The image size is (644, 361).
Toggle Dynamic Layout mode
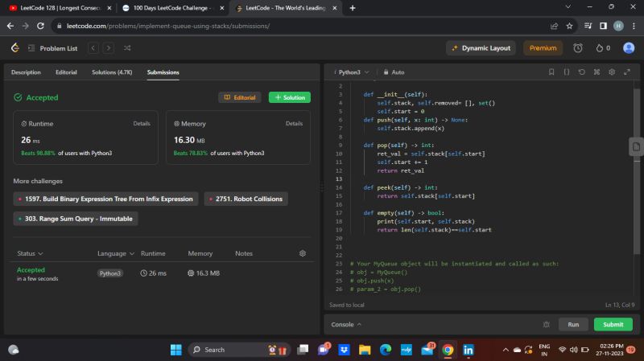click(x=481, y=48)
